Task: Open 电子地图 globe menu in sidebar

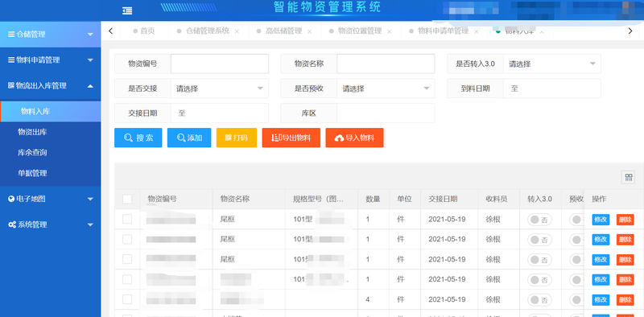Action: 50,200
